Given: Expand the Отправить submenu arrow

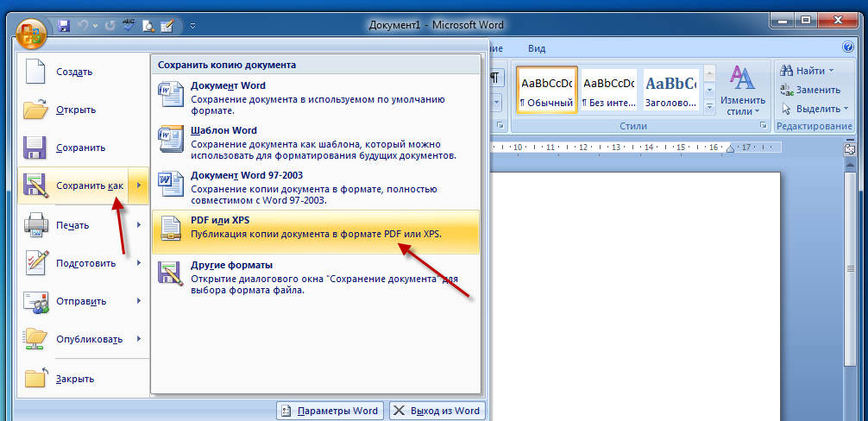Looking at the screenshot, I should 139,301.
